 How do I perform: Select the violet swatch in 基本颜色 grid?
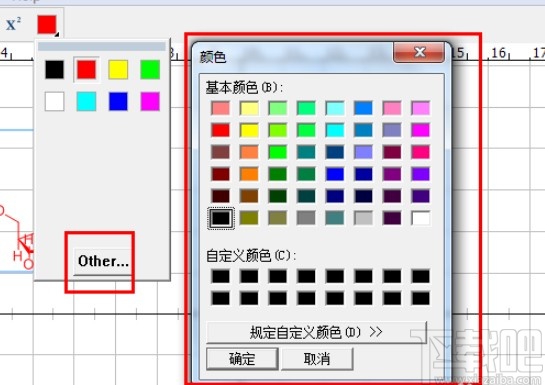(x=421, y=174)
